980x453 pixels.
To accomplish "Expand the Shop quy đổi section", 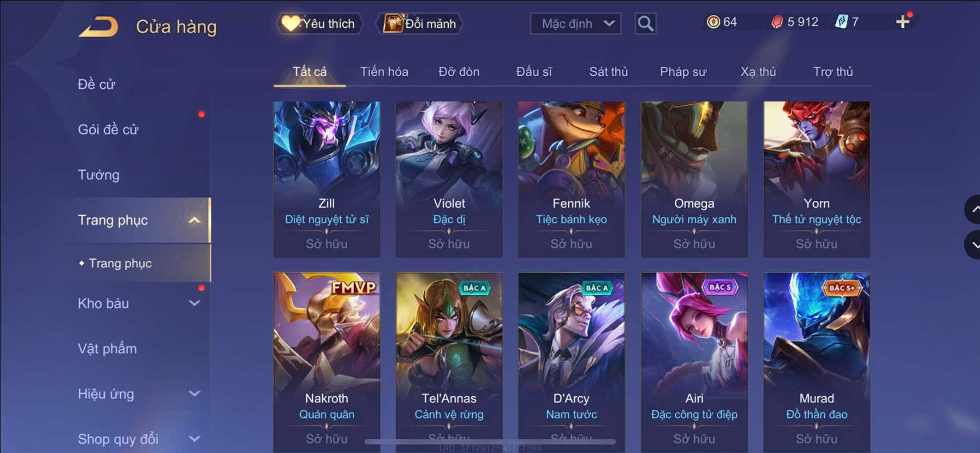I will tap(194, 439).
